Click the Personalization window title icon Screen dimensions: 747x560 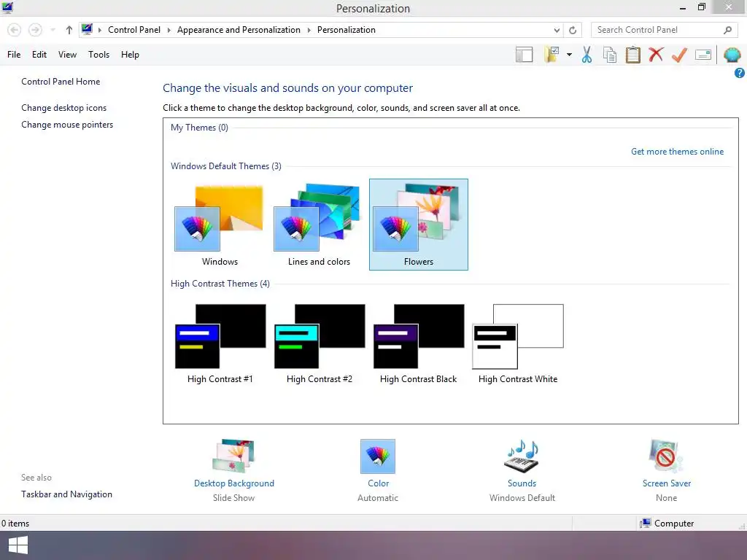[7, 7]
